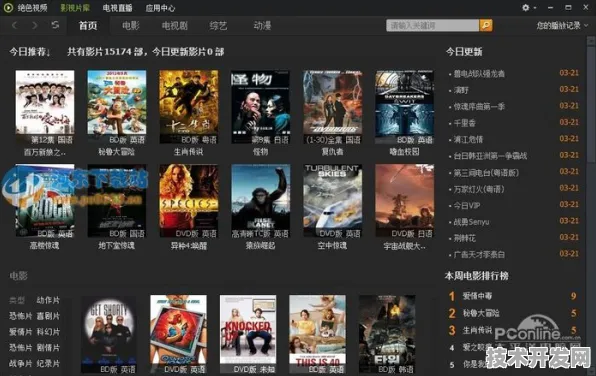Viewport: 596px width, 376px height.
Task: Filter movies by 科幻片 genre
Action: pos(48,332)
